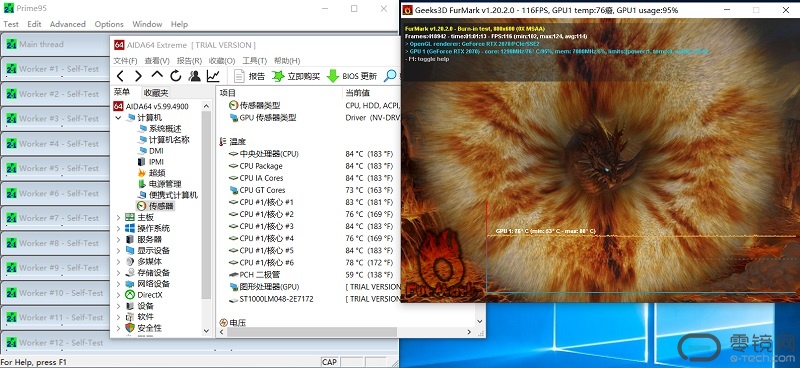Click the 立即购买 buy now button

coord(296,76)
